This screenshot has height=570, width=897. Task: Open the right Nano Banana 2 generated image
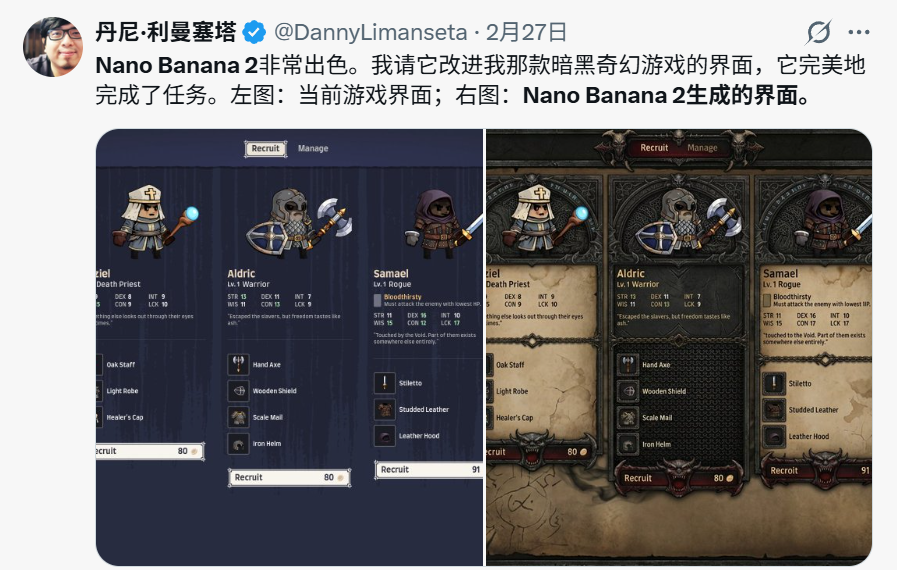[x=679, y=347]
